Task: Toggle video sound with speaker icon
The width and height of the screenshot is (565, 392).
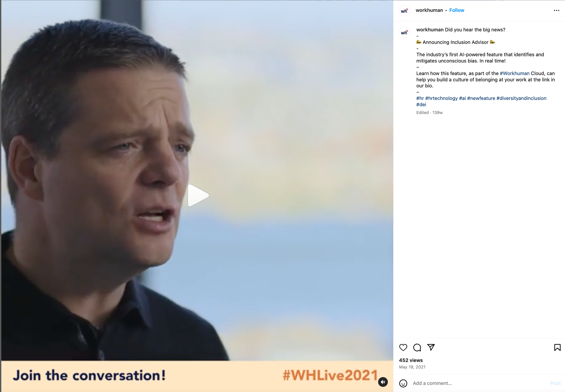Action: 383,382
